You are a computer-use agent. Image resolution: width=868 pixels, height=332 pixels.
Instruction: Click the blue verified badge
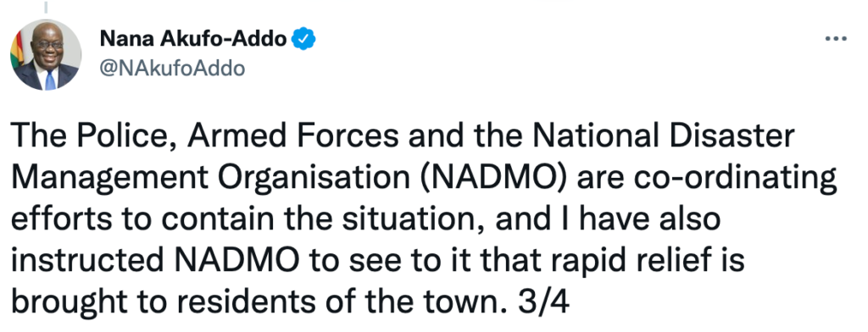tap(303, 39)
